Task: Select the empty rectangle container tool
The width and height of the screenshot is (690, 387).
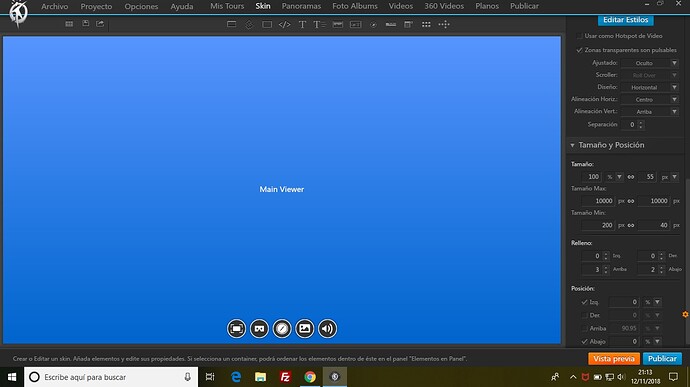Action: click(x=267, y=25)
